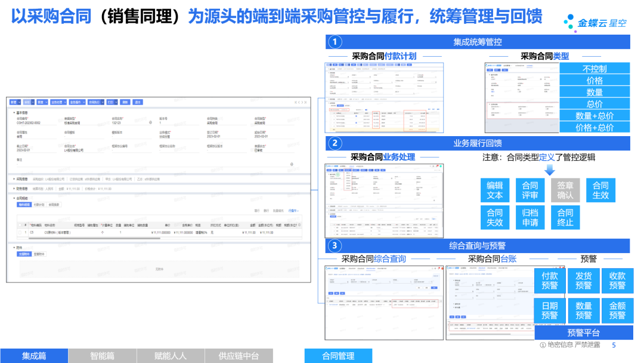Image resolution: width=644 pixels, height=363 pixels.
Task: Click the 编辑文本 step box
Action: [x=495, y=190]
